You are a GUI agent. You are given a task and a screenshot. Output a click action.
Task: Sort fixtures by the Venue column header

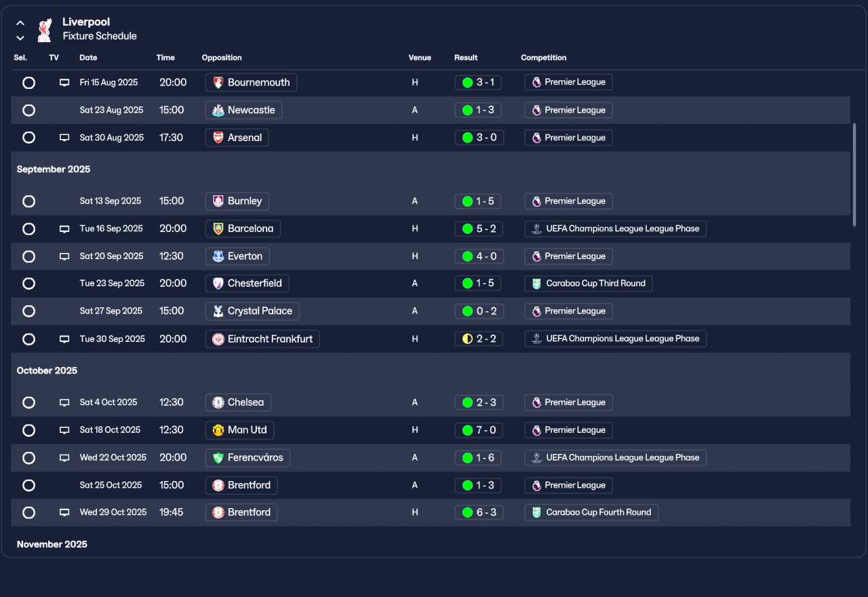click(x=420, y=58)
